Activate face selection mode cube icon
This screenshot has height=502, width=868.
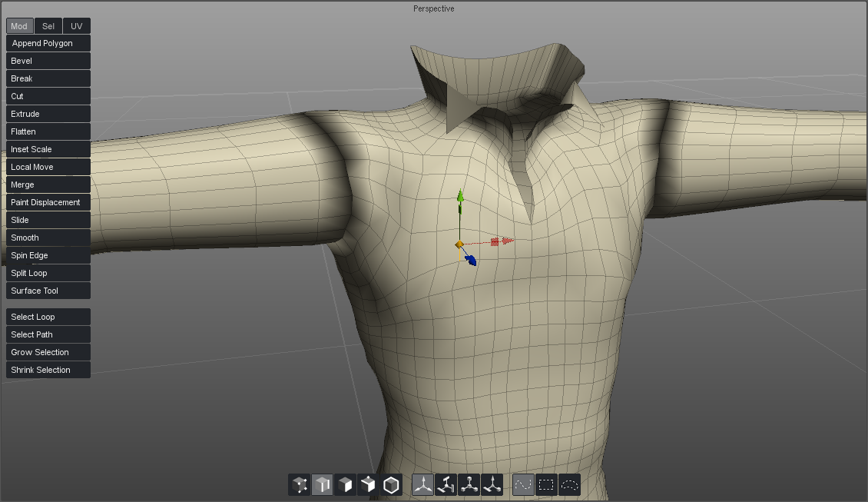346,484
